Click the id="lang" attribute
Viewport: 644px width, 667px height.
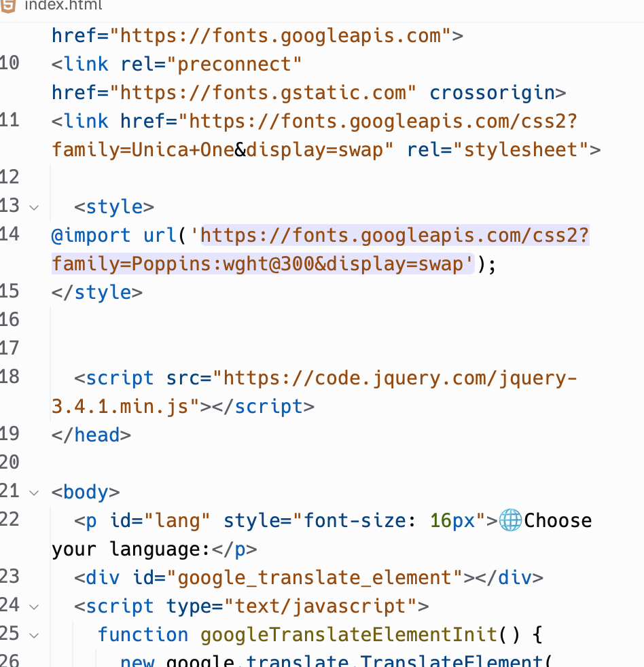pyautogui.click(x=160, y=521)
